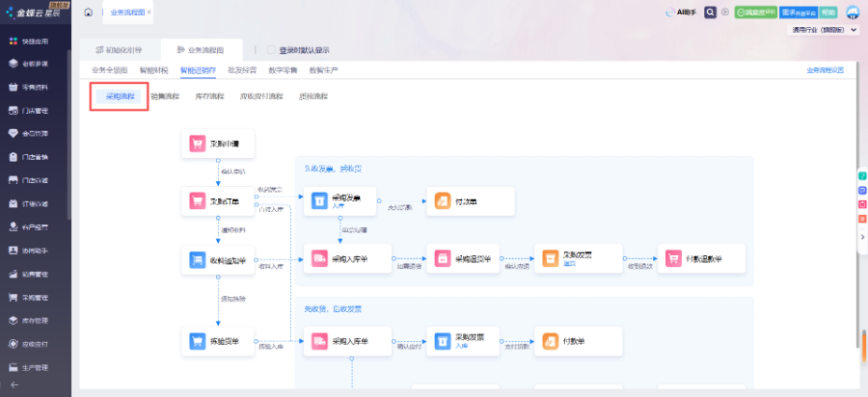Open the search magnifier button
Image resolution: width=868 pixels, height=397 pixels.
(710, 13)
